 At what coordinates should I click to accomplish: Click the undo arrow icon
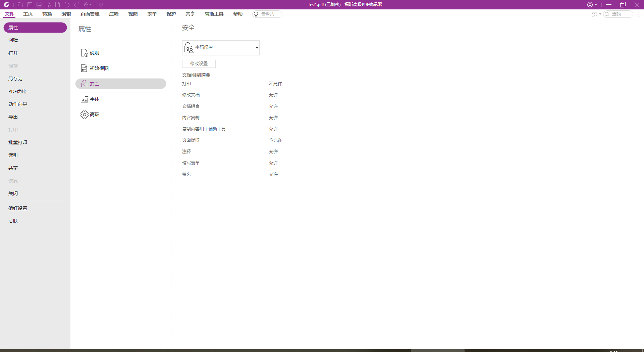tap(67, 5)
